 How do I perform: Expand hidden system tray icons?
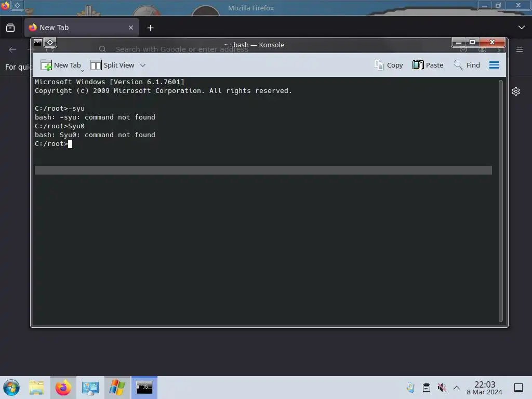457,388
